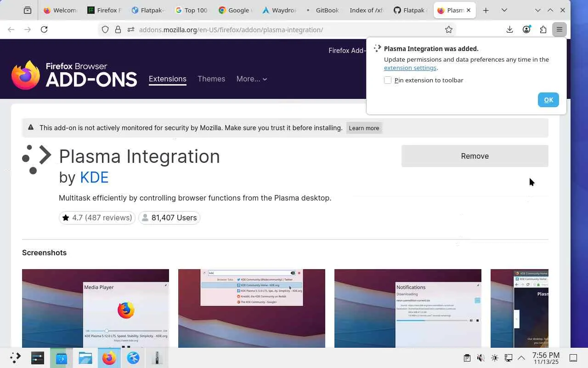The height and width of the screenshot is (368, 588).
Task: Open the muted volume tray icon
Action: [x=481, y=358]
